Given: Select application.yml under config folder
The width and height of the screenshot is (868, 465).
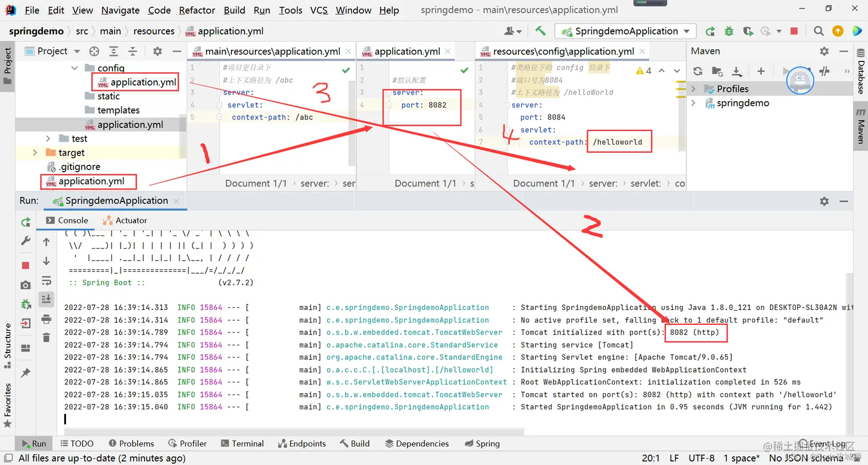Looking at the screenshot, I should [137, 82].
